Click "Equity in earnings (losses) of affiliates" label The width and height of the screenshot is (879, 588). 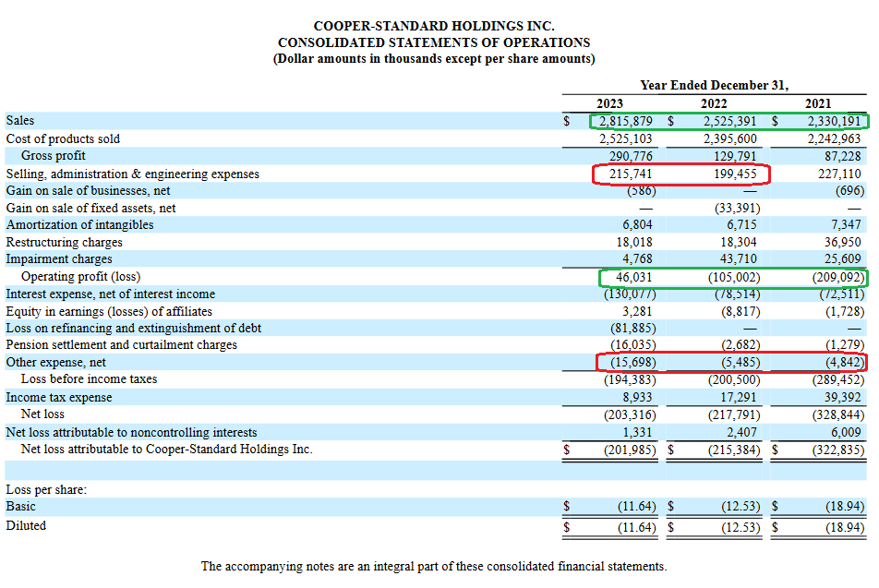pos(109,311)
